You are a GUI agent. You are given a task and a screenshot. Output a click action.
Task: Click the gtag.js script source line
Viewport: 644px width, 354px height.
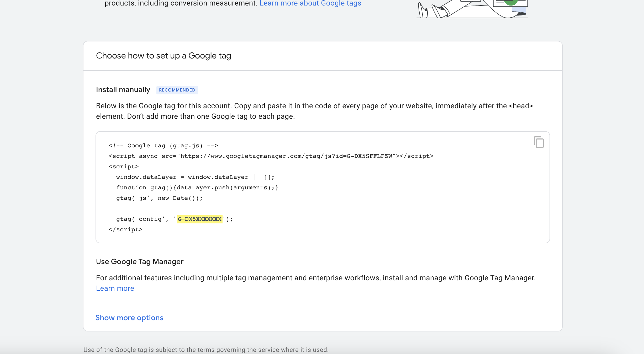point(271,156)
